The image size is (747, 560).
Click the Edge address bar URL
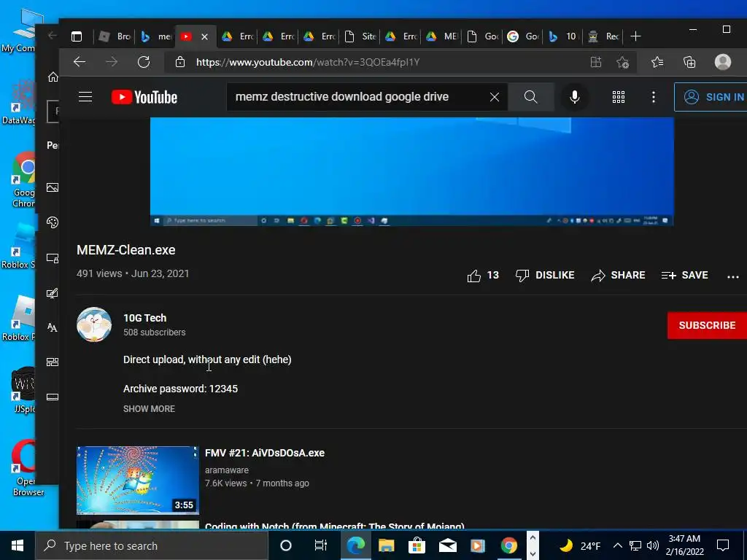(x=308, y=62)
